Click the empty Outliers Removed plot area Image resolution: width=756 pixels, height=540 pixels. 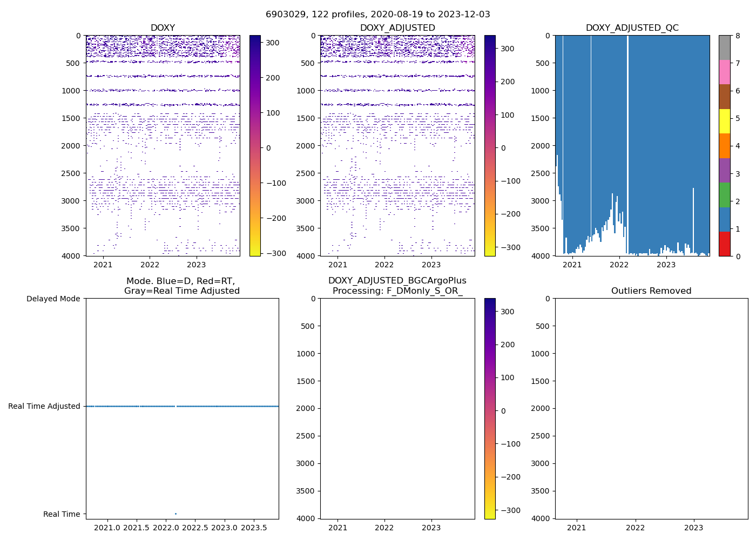coord(651,408)
